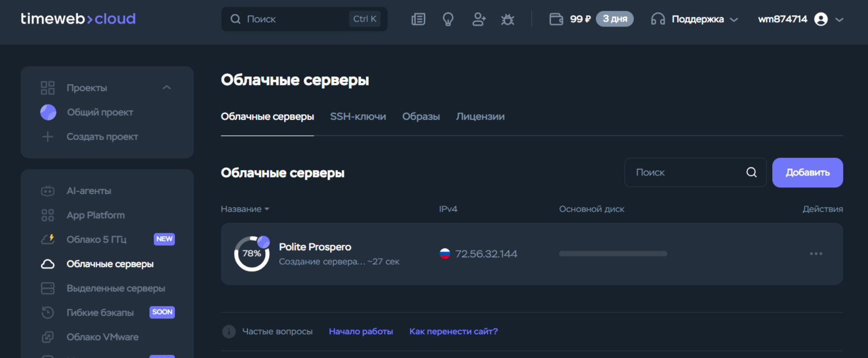Click the SOON badge next to Гибкие бэкапы
This screenshot has height=358, width=868.
162,312
